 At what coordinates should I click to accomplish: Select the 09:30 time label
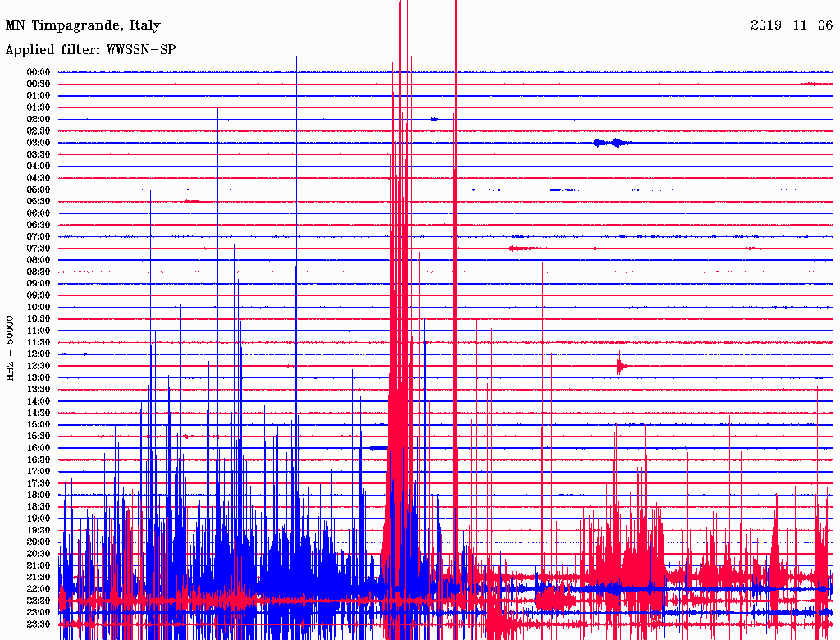39,295
